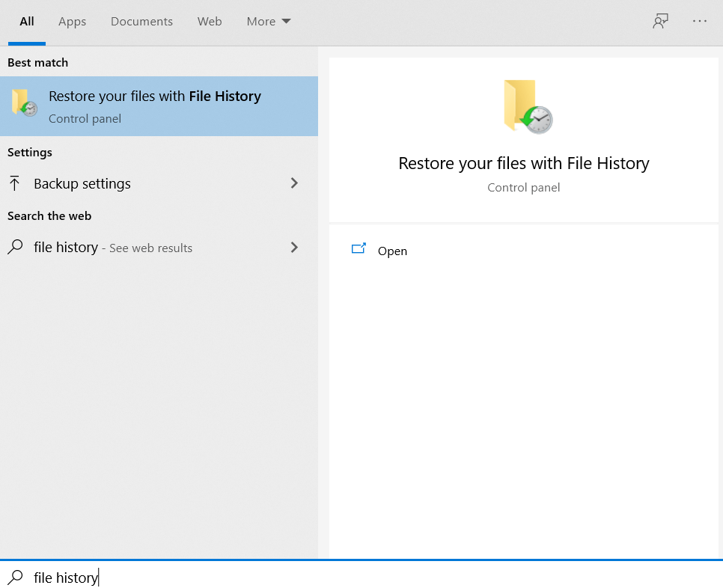The width and height of the screenshot is (723, 588).
Task: Click the Open link in the preview pane
Action: click(x=392, y=251)
